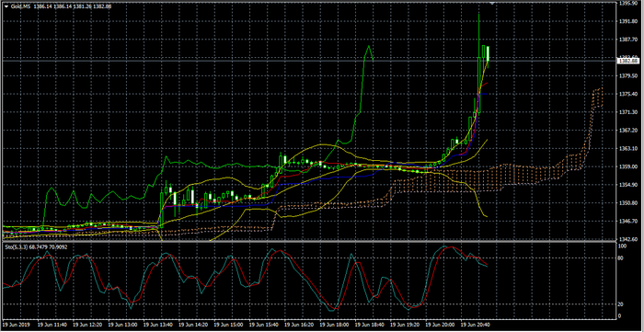644x332 pixels.
Task: Click the 19 Jun 18:40 time label
Action: [369, 325]
